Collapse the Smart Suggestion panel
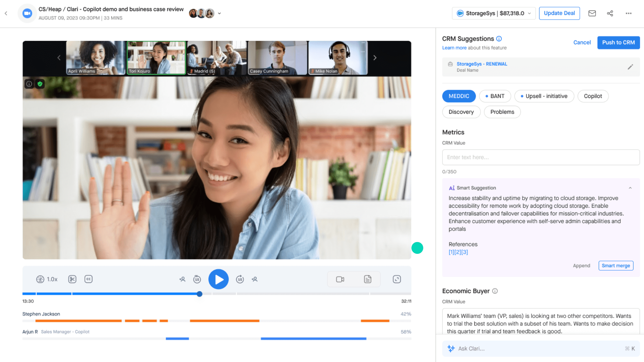Screen dimensions: 644x362 tap(630, 188)
